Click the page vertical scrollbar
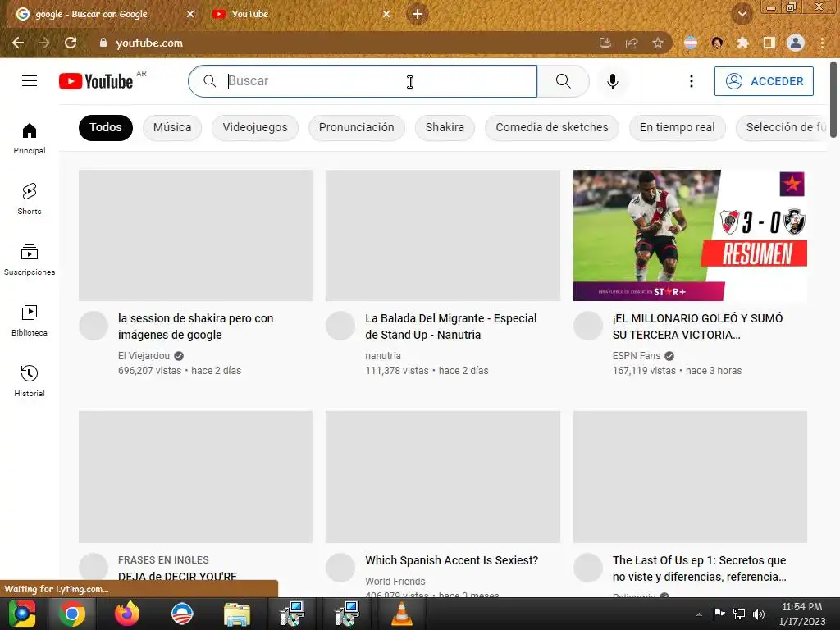 [x=833, y=99]
